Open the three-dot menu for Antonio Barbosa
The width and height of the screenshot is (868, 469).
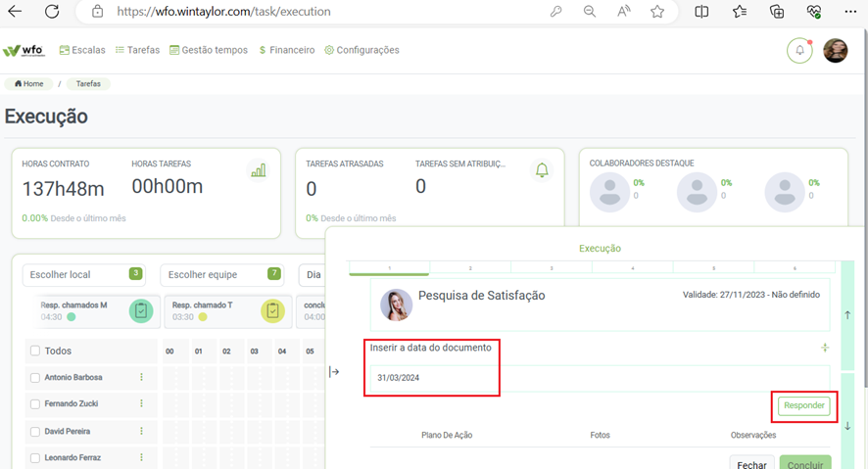point(141,377)
